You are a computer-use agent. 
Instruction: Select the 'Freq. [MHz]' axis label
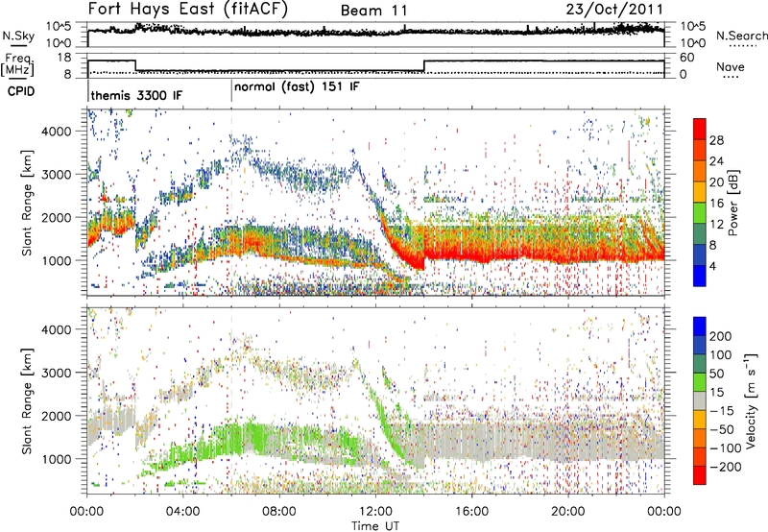[x=17, y=65]
